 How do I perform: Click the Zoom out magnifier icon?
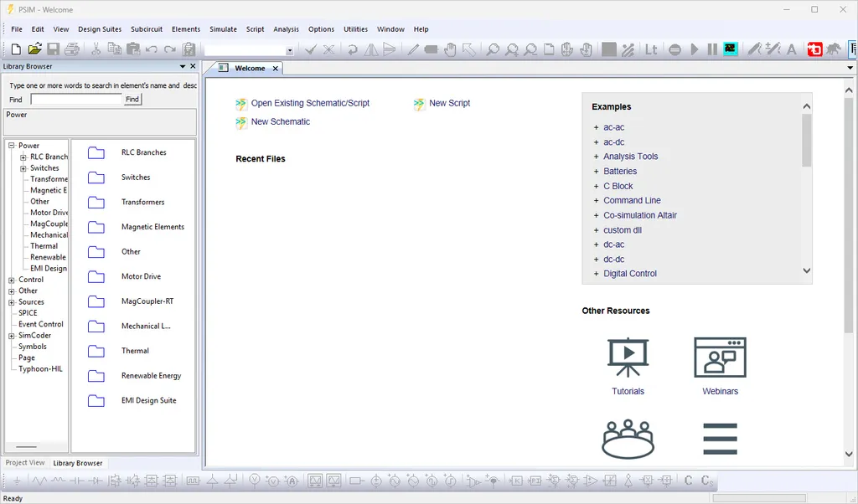click(x=530, y=49)
